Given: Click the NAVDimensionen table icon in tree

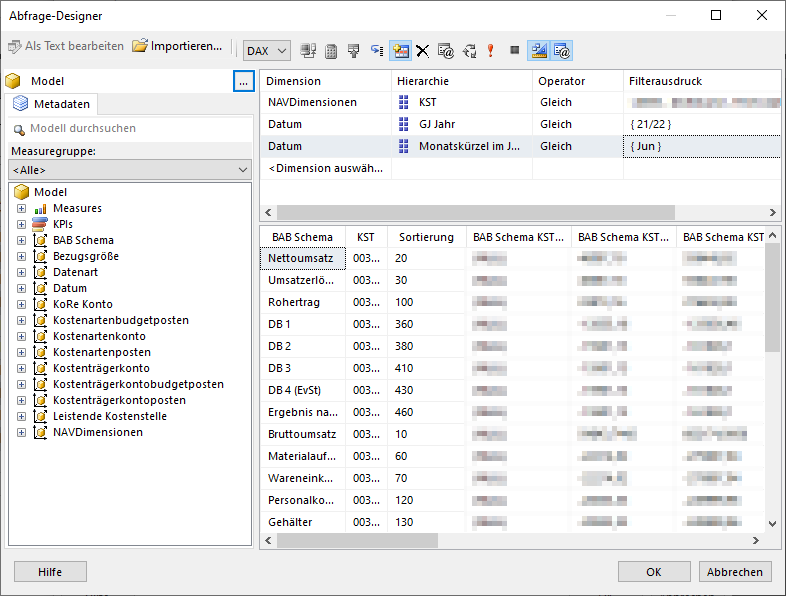Looking at the screenshot, I should (x=40, y=432).
